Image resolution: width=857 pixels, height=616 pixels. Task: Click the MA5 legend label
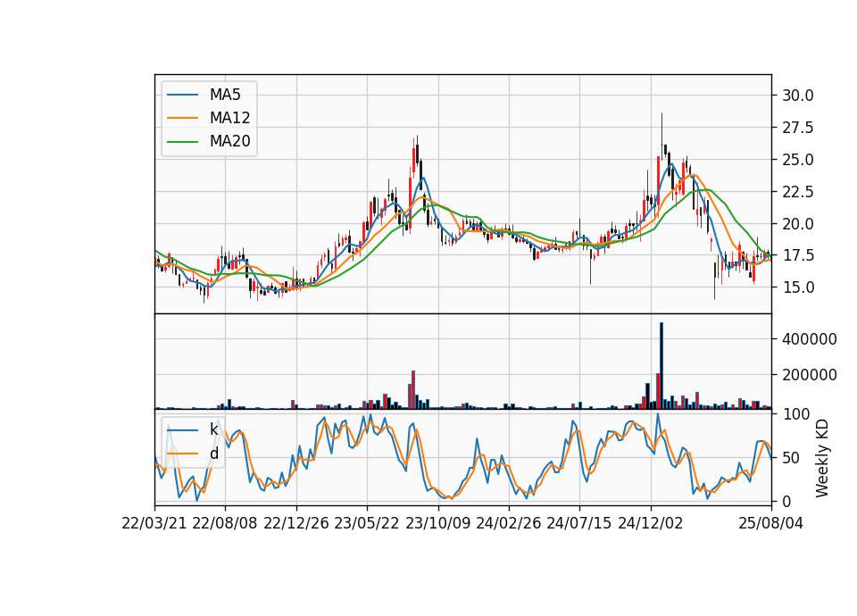click(x=225, y=95)
